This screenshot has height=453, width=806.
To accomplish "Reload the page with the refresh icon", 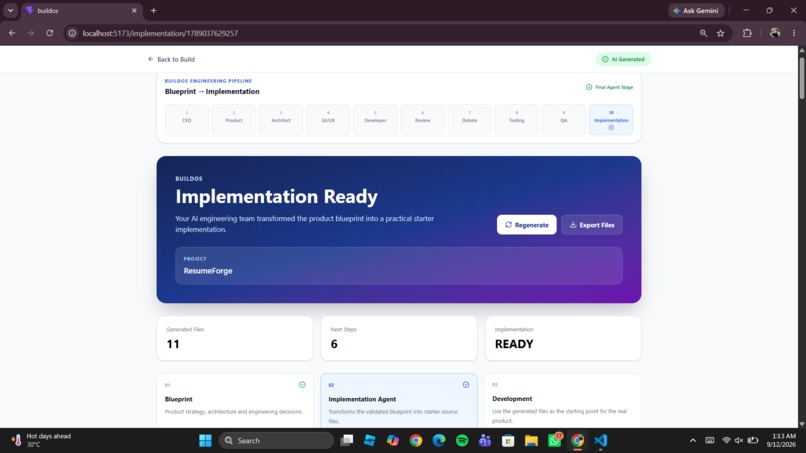I will 49,33.
